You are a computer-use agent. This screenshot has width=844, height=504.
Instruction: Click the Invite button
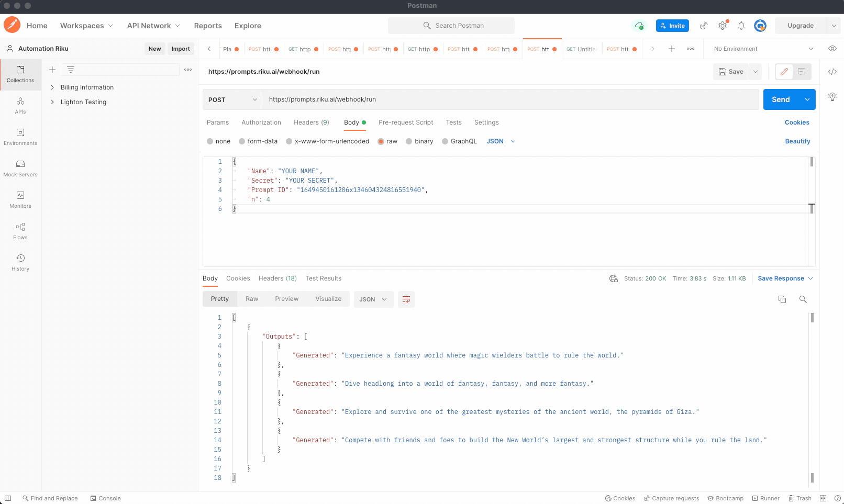click(x=672, y=26)
